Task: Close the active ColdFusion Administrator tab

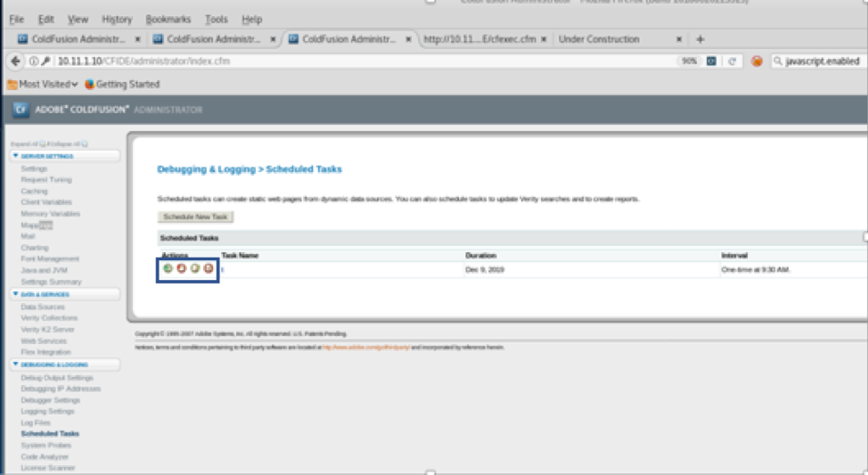Action: [408, 39]
